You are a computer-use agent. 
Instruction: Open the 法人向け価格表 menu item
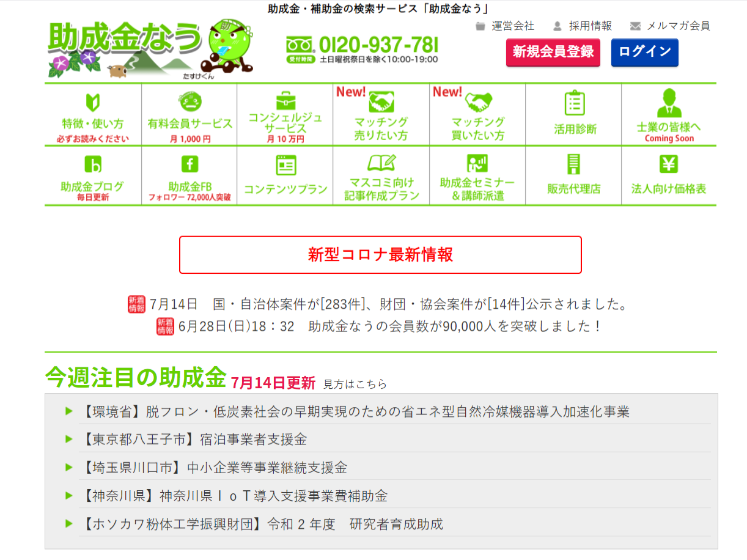(x=669, y=175)
